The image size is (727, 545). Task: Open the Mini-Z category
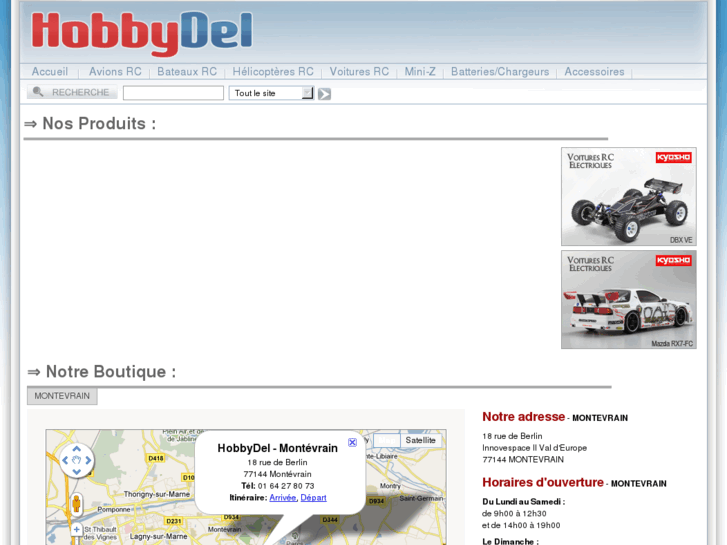coord(420,72)
